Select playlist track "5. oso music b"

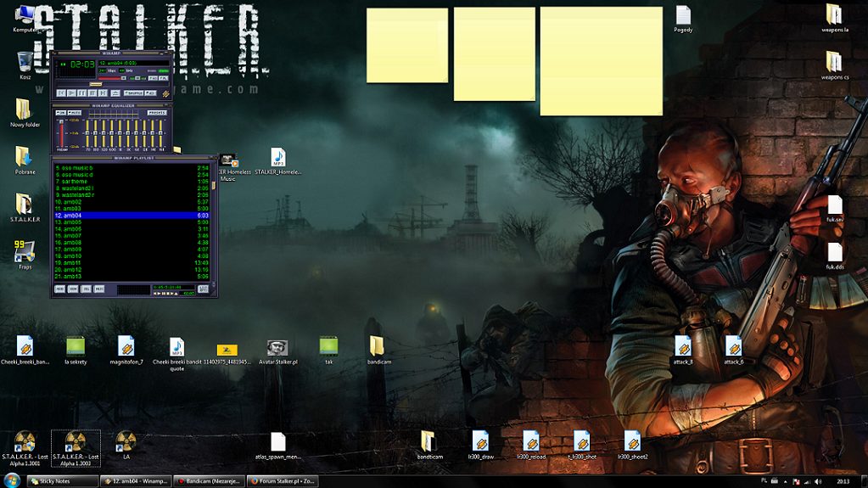coord(132,168)
